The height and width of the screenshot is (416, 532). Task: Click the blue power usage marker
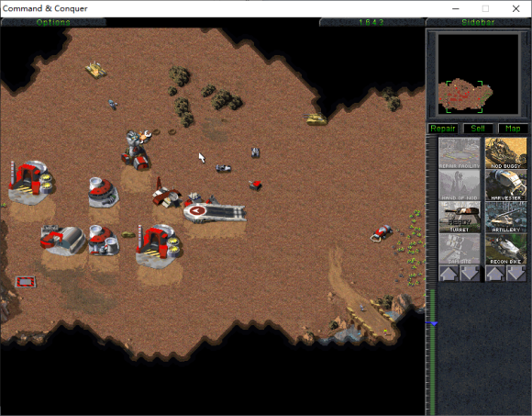[x=433, y=323]
